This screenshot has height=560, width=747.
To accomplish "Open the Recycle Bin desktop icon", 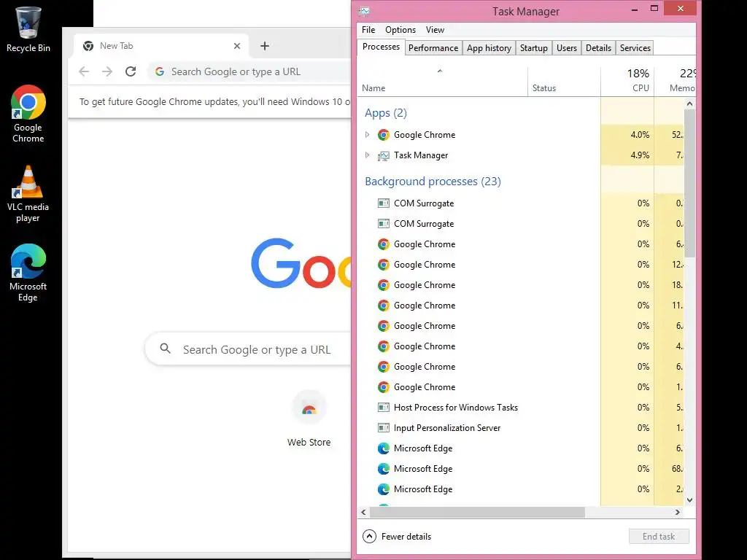I will click(x=28, y=28).
